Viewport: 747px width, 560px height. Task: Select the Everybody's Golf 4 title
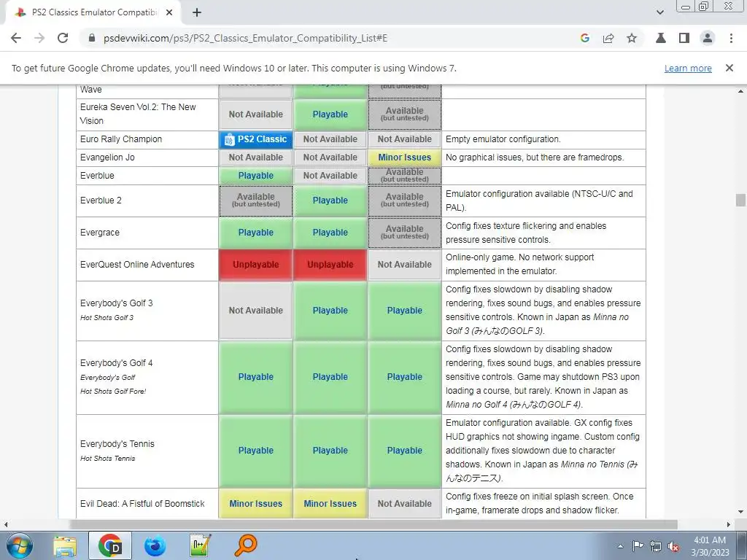pyautogui.click(x=117, y=363)
